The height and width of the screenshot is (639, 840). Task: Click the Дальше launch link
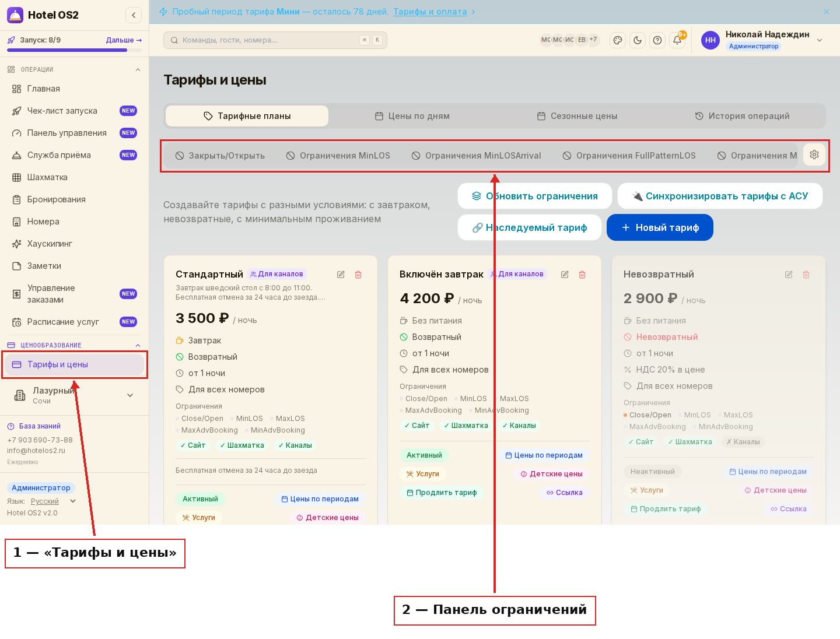[x=124, y=40]
